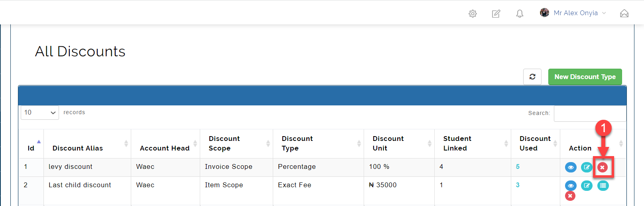Sort table by Discount Type column

[x=319, y=144]
